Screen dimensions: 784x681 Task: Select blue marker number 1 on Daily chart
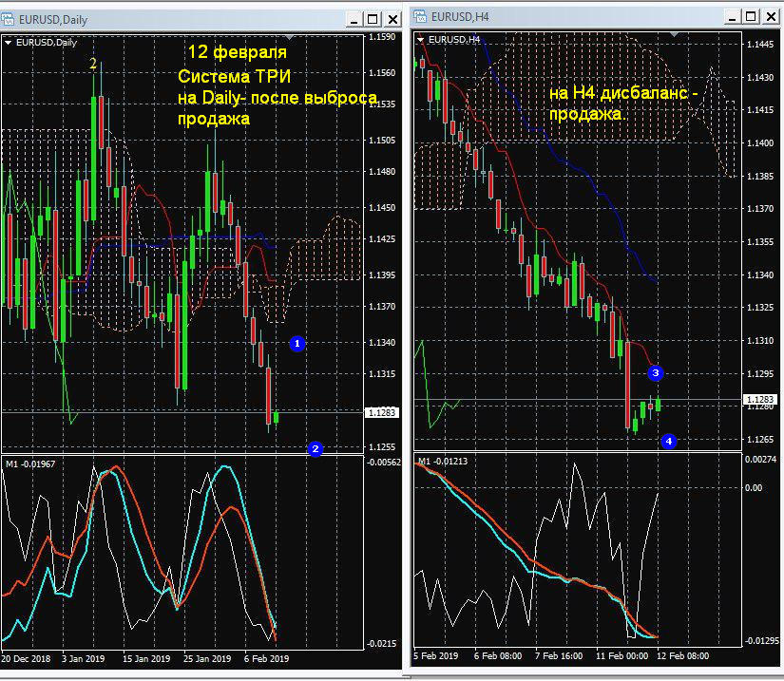coord(297,344)
